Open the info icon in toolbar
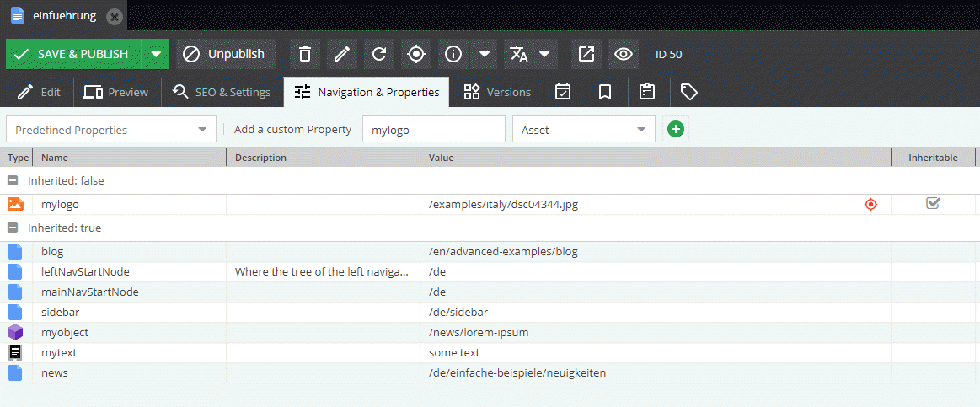The image size is (980, 407). pos(454,54)
